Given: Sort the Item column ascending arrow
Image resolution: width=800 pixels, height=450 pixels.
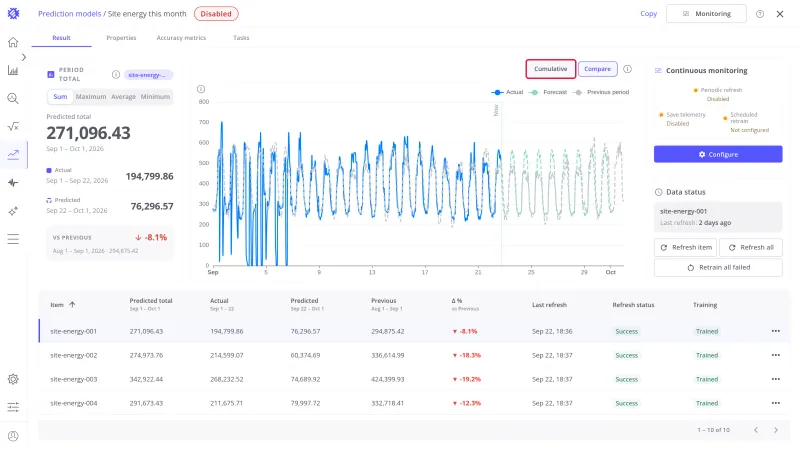Looking at the screenshot, I should (x=72, y=305).
